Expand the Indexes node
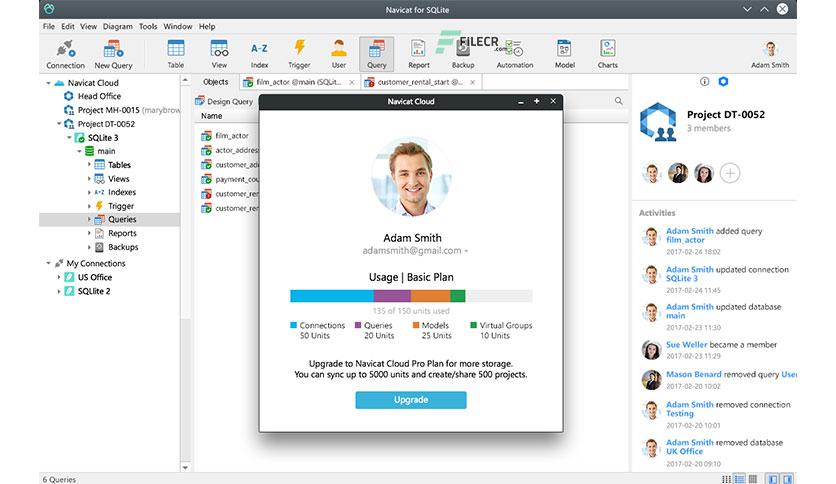This screenshot has height=484, width=836. [89, 192]
